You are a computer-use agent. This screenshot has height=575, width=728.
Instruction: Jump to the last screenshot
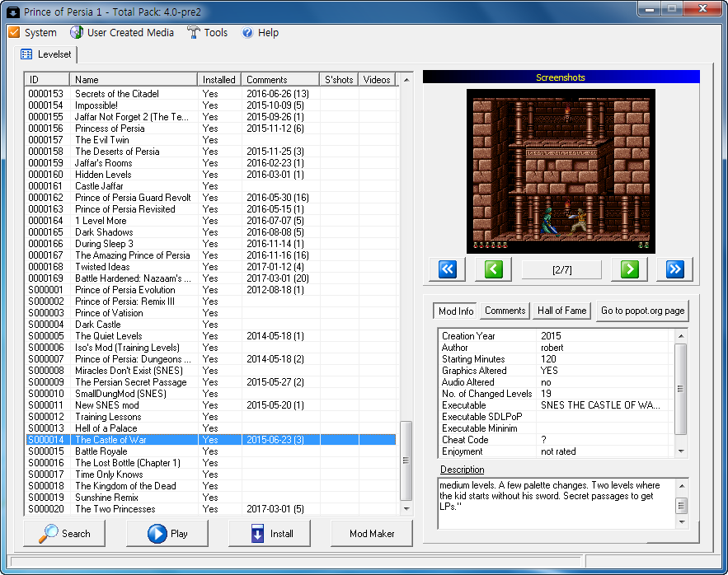coord(674,269)
